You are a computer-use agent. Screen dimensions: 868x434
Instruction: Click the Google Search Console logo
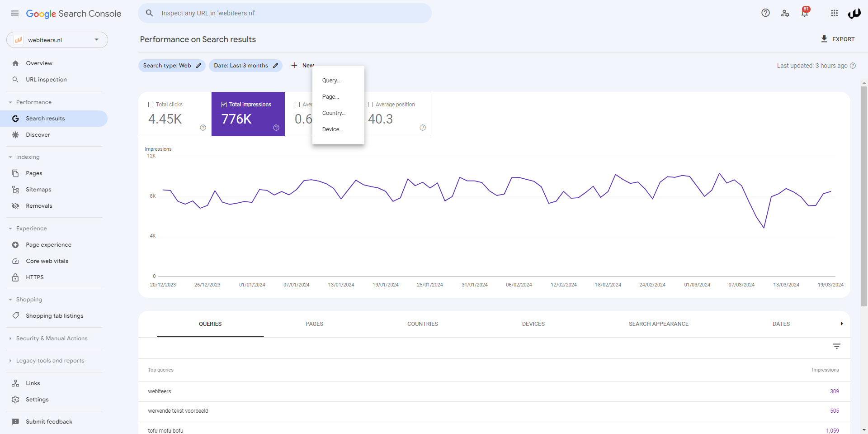pos(74,14)
